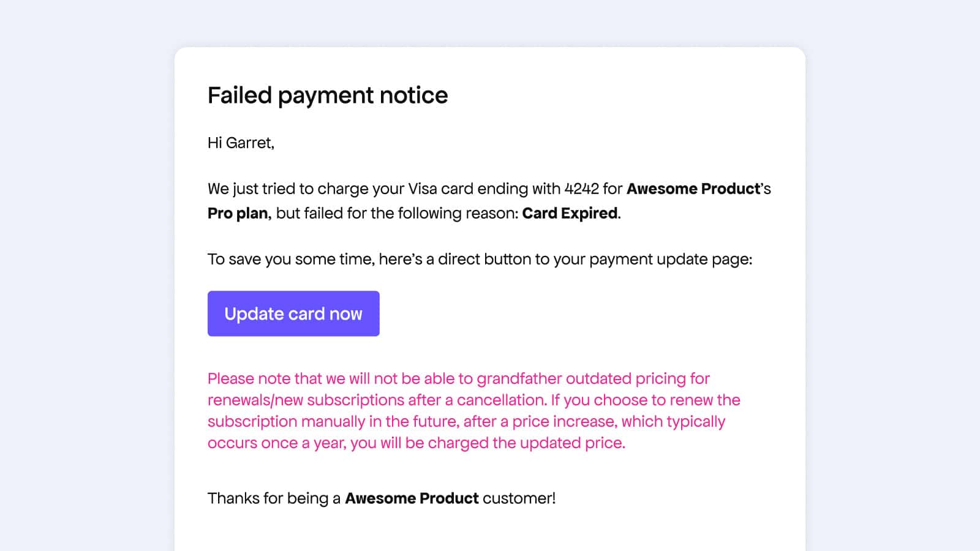Click "Thanks for being a" closing text
The image size is (980, 551).
274,498
